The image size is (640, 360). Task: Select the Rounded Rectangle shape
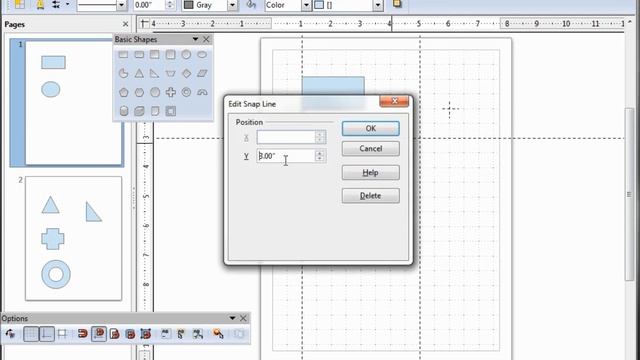coord(139,55)
